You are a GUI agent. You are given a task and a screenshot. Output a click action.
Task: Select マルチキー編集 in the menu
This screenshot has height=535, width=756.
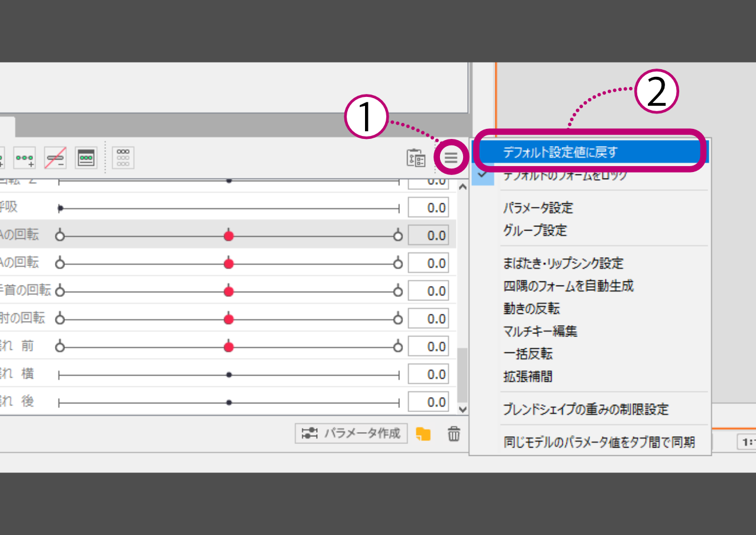(591, 331)
